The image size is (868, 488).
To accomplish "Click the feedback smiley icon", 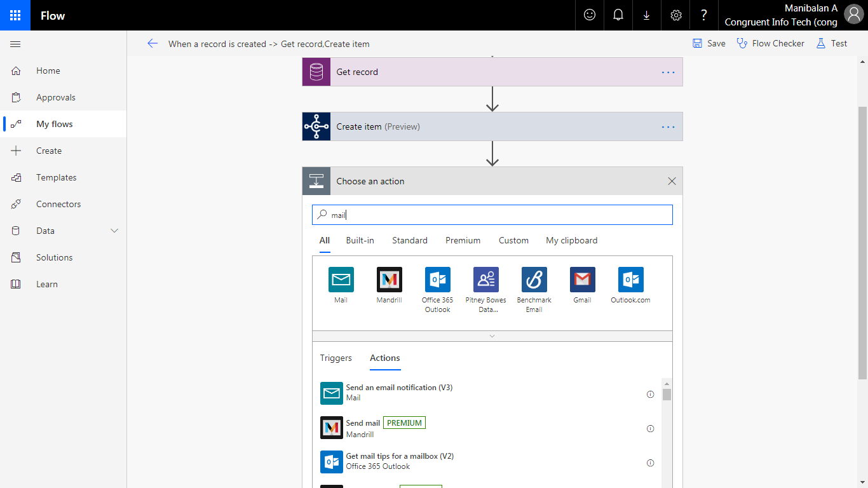I will pos(590,15).
